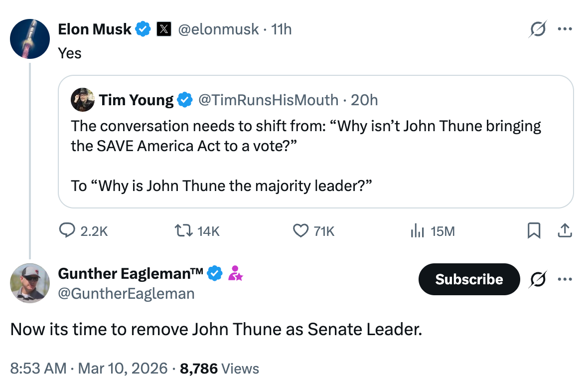Image resolution: width=588 pixels, height=391 pixels.
Task: Click the X affiliation badge beside Elon Musk
Action: pos(163,29)
